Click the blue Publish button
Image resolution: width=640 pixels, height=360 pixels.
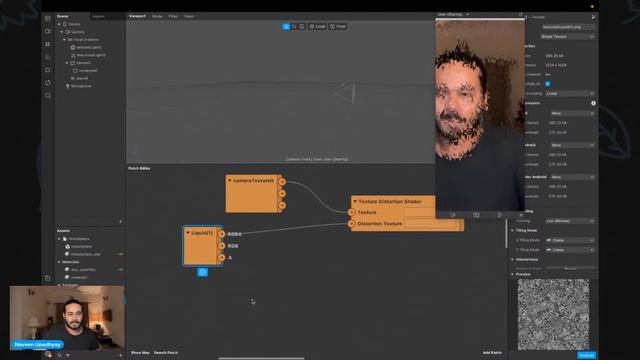pyautogui.click(x=587, y=356)
